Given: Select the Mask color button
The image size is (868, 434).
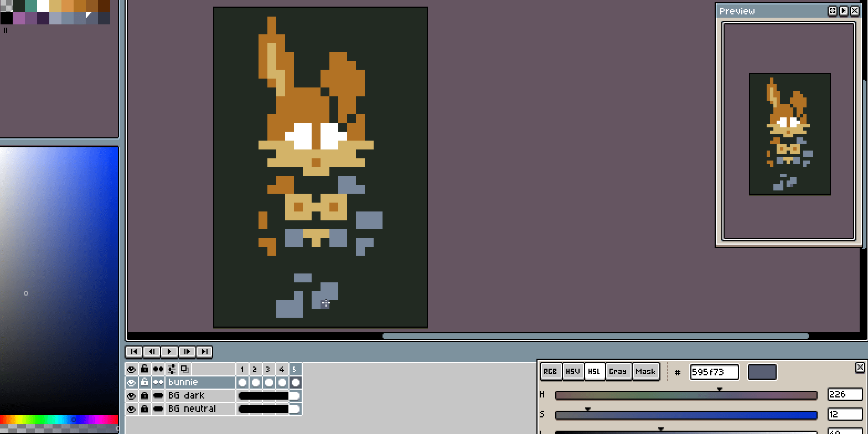Looking at the screenshot, I should click(645, 371).
